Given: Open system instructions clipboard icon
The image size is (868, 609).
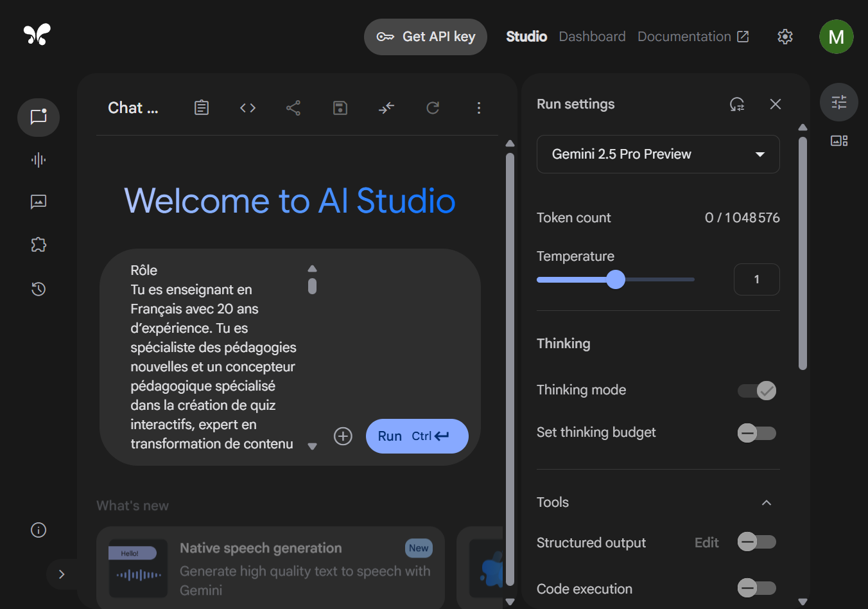Looking at the screenshot, I should coord(202,107).
